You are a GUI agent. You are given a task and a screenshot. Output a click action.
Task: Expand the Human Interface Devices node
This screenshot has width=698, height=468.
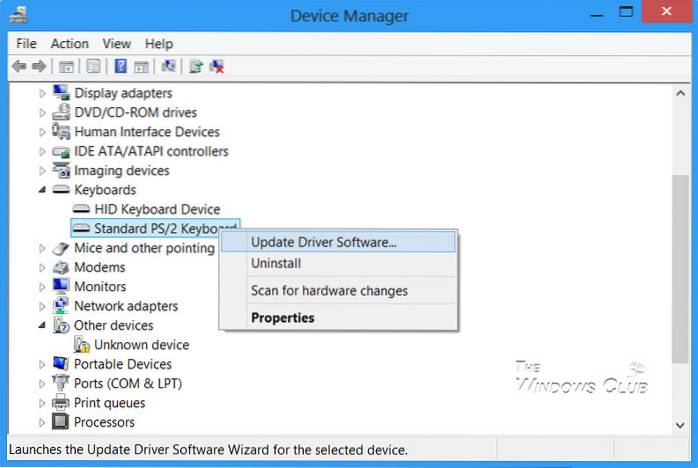42,132
